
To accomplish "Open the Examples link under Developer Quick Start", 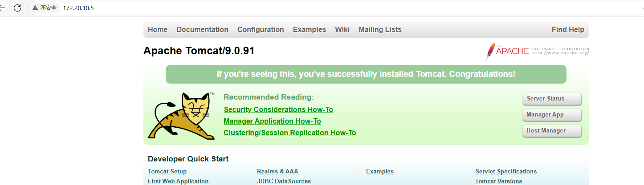I will (x=380, y=172).
